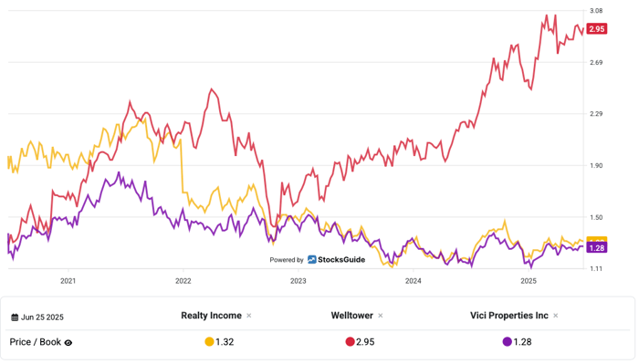This screenshot has width=639, height=364.
Task: Click the Jun 25 2025 date selector
Action: point(37,317)
